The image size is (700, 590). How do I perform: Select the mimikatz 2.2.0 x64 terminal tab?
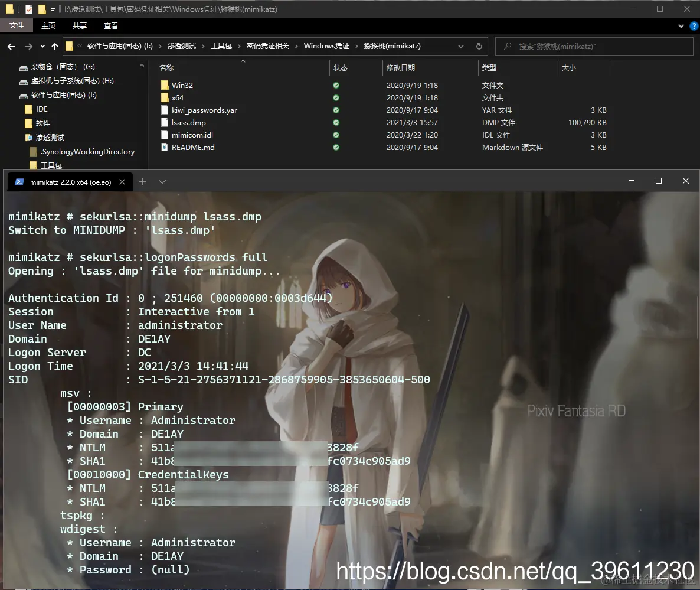pos(70,182)
